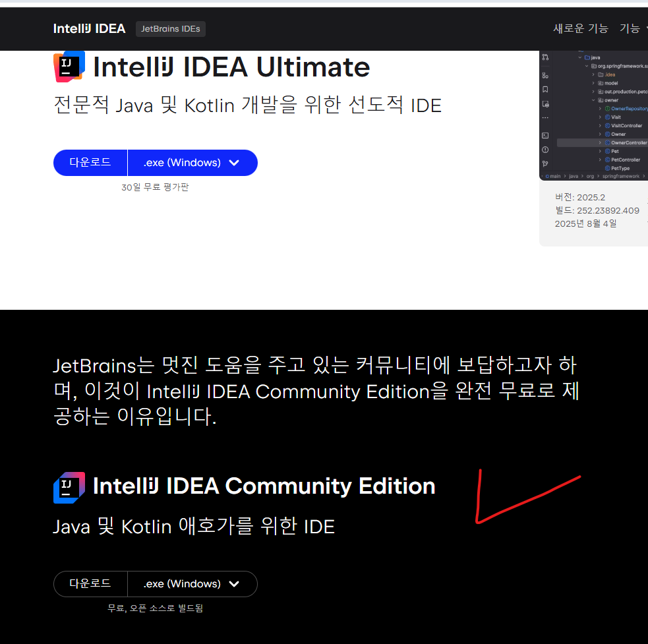Click the IntelliJ IDEA Ultimate product logo icon
Image resolution: width=648 pixels, height=644 pixels.
69,67
